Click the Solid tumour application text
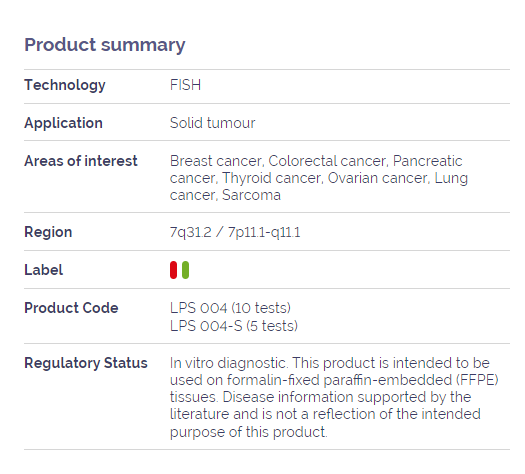Image resolution: width=525 pixels, height=474 pixels. [x=212, y=123]
